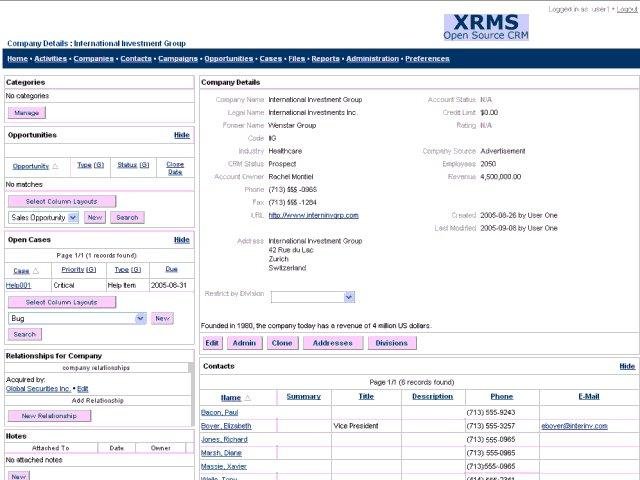Click New button beside Sales Opportunity dropdown

[x=95, y=218]
